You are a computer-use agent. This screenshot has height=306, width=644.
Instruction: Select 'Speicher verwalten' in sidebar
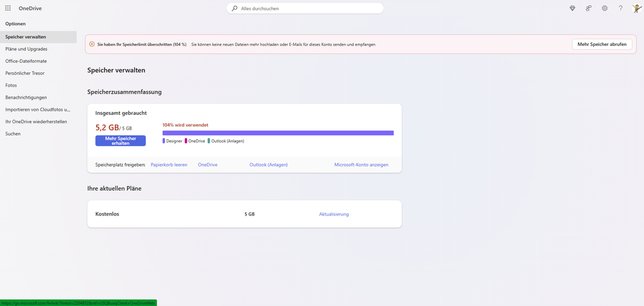pyautogui.click(x=38, y=37)
